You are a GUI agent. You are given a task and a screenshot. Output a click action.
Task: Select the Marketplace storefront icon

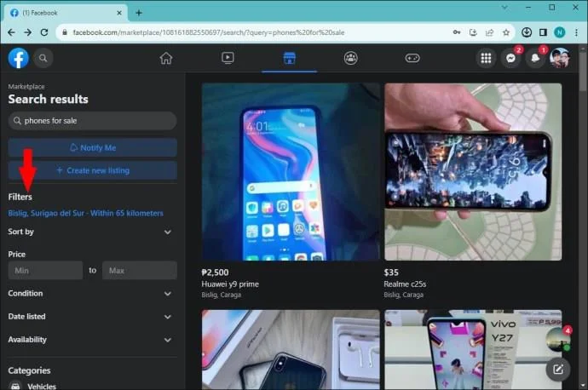coord(289,58)
